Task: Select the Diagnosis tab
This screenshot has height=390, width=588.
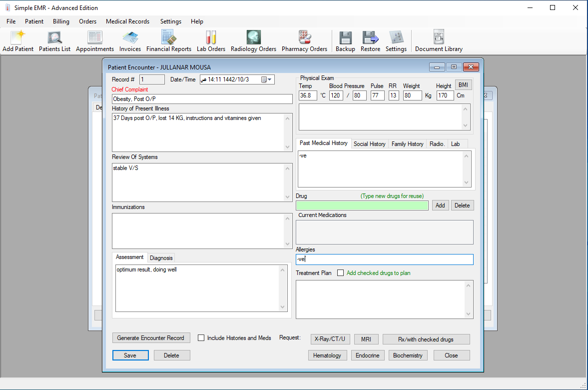Action: pos(161,257)
